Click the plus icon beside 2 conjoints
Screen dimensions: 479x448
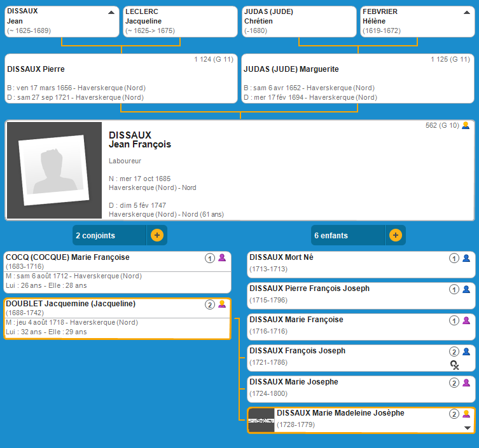pos(157,235)
